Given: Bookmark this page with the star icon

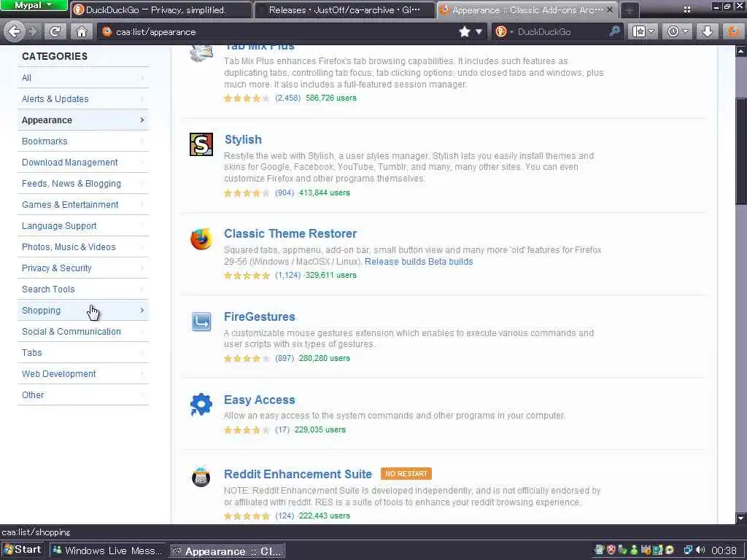Looking at the screenshot, I should [x=465, y=32].
